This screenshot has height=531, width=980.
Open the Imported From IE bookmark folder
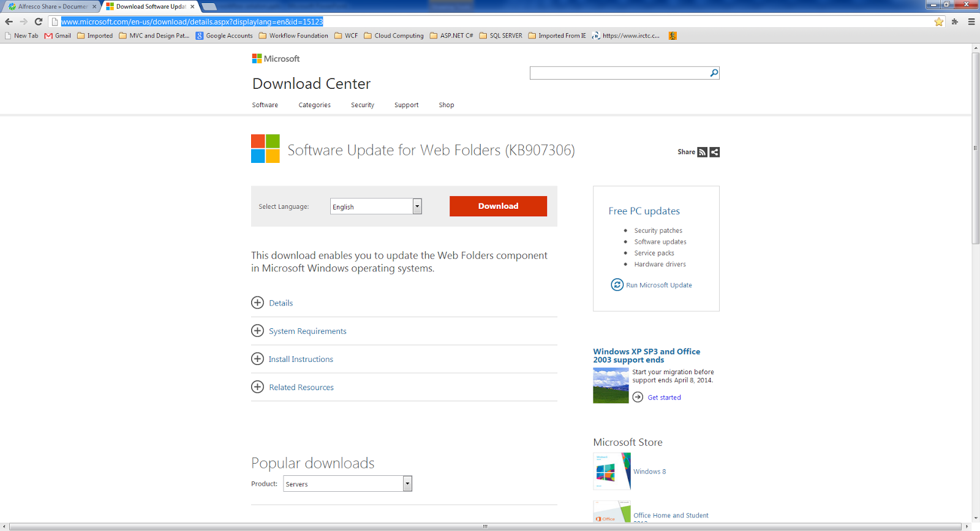click(x=557, y=36)
